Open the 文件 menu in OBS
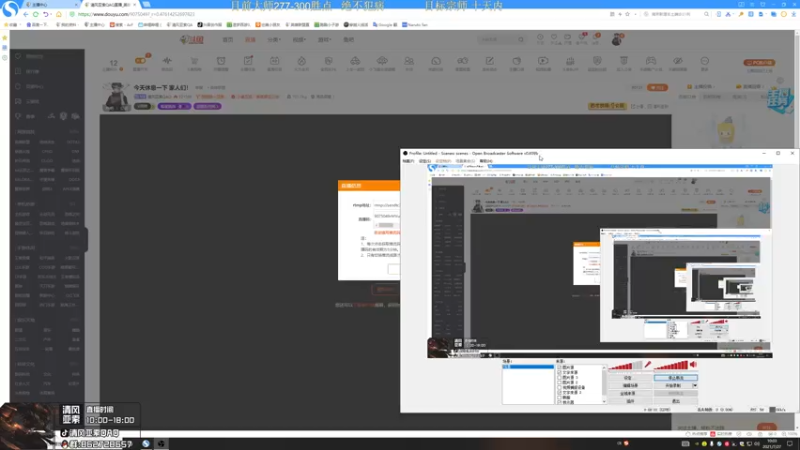800x450 pixels. point(408,161)
